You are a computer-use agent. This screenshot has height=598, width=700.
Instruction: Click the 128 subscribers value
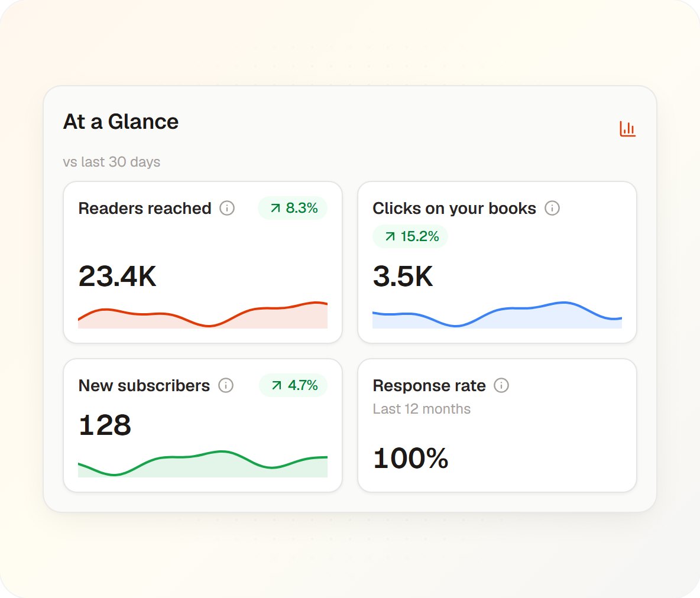click(x=105, y=425)
